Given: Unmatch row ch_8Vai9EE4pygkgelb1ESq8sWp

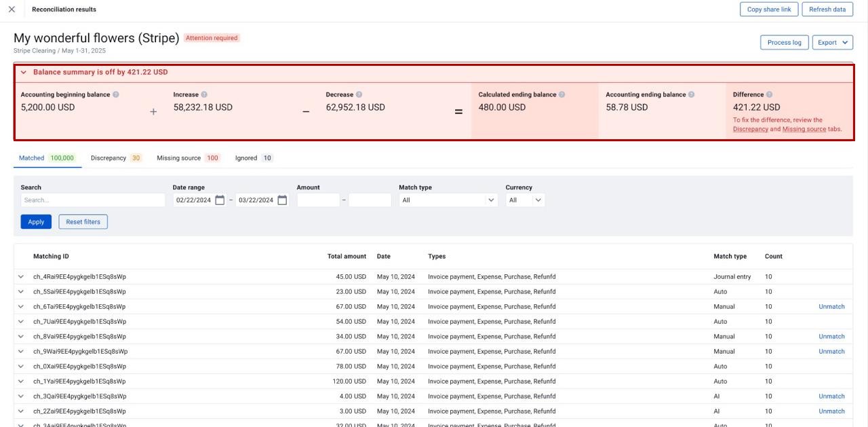Looking at the screenshot, I should pyautogui.click(x=831, y=337).
